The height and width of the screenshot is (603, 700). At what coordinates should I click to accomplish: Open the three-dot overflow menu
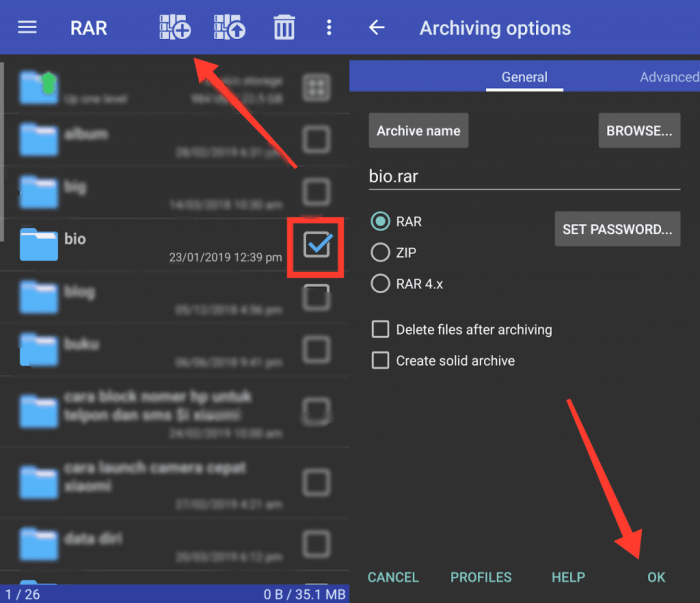[x=329, y=28]
